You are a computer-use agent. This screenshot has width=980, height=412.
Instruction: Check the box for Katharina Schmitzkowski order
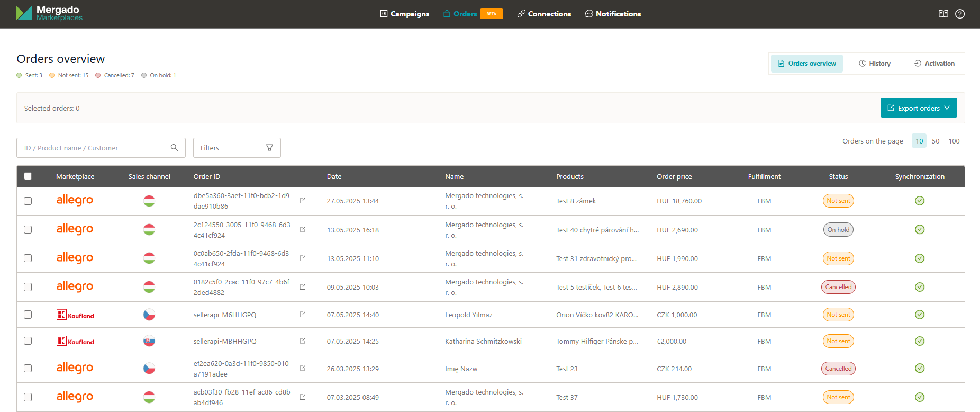tap(28, 341)
